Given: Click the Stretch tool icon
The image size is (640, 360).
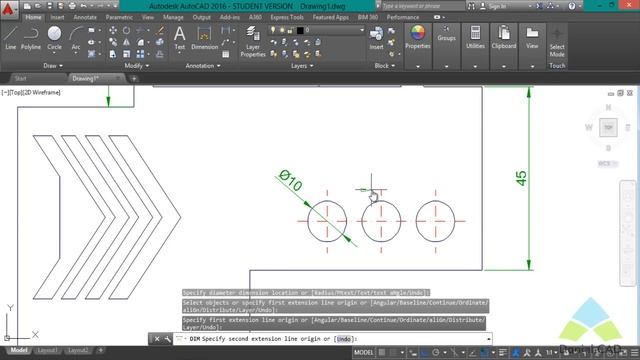Looking at the screenshot, I should 113,54.
